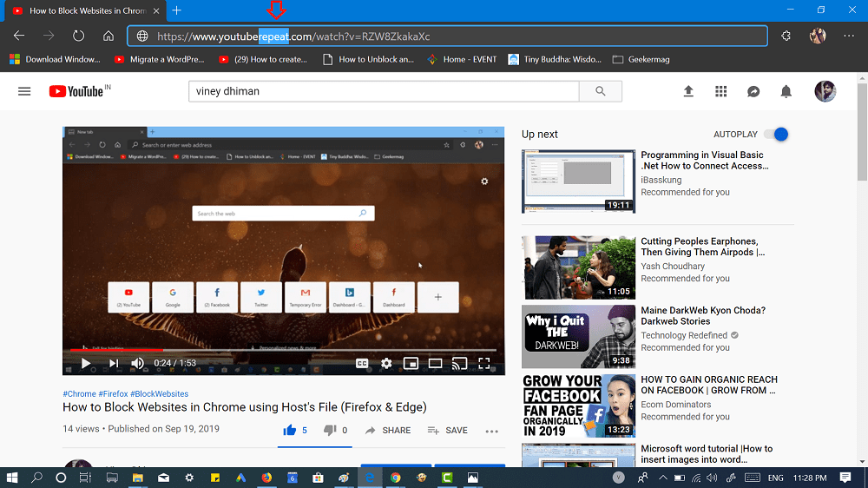
Task: Open taskbar search magnifier
Action: (x=36, y=478)
